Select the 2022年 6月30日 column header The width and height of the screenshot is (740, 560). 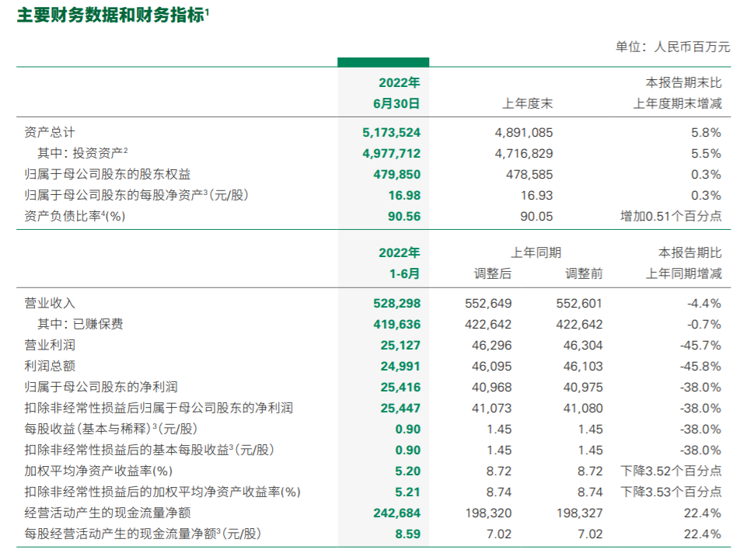coord(399,92)
